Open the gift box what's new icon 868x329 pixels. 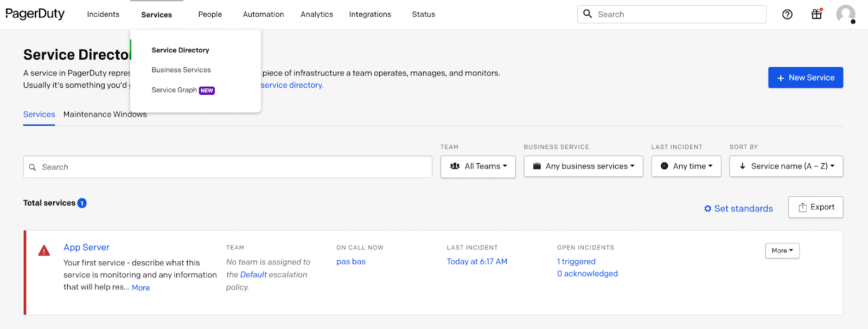tap(816, 14)
